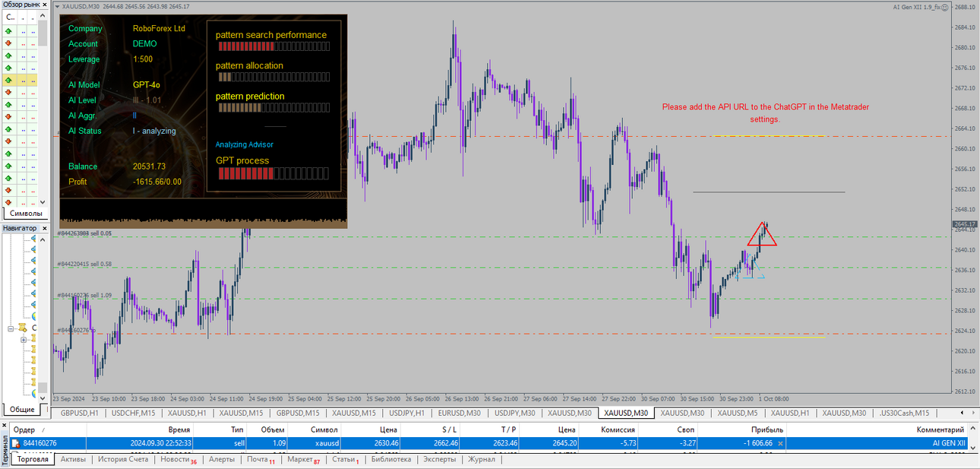Switch to the XAUUSD,H1 chart tab after USDCHF,M15

point(187,413)
